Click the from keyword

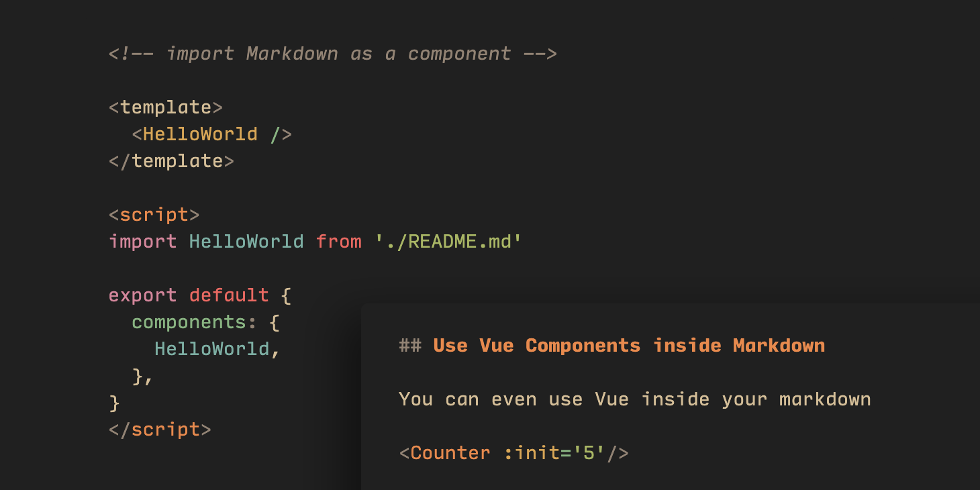338,242
